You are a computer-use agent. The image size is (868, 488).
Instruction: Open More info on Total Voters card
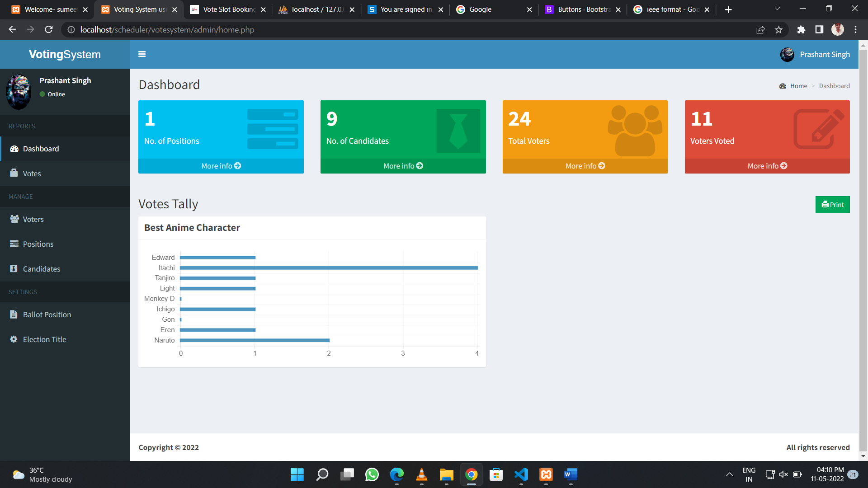[x=585, y=166]
